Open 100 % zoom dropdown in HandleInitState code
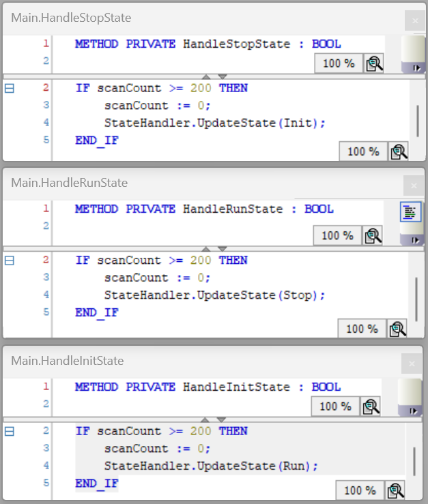428x504 pixels. [360, 490]
